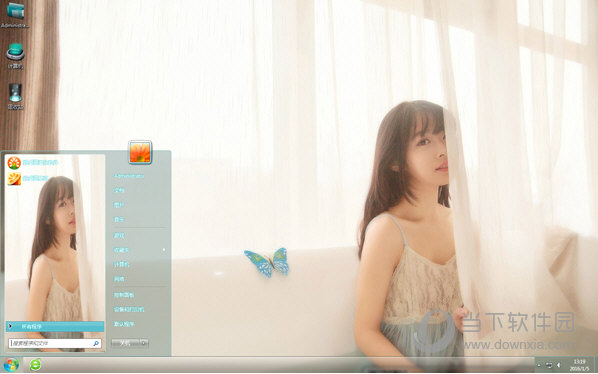Open the network tray icon
The height and width of the screenshot is (374, 598).
(x=548, y=365)
